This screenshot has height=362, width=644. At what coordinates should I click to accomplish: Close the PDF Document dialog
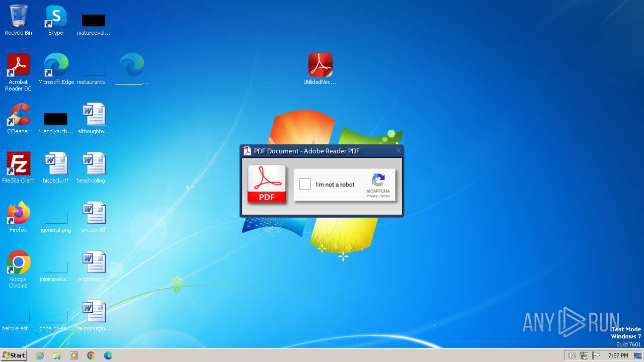click(398, 150)
